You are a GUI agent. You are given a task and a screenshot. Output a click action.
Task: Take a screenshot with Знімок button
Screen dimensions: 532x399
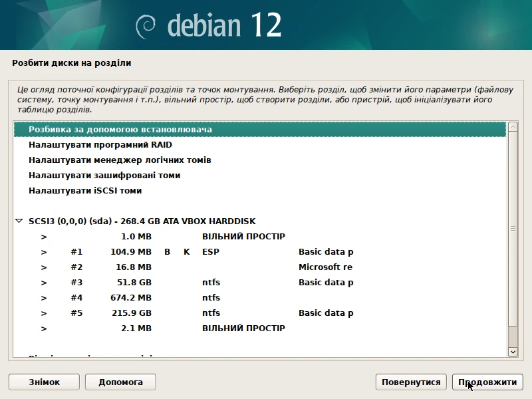44,382
